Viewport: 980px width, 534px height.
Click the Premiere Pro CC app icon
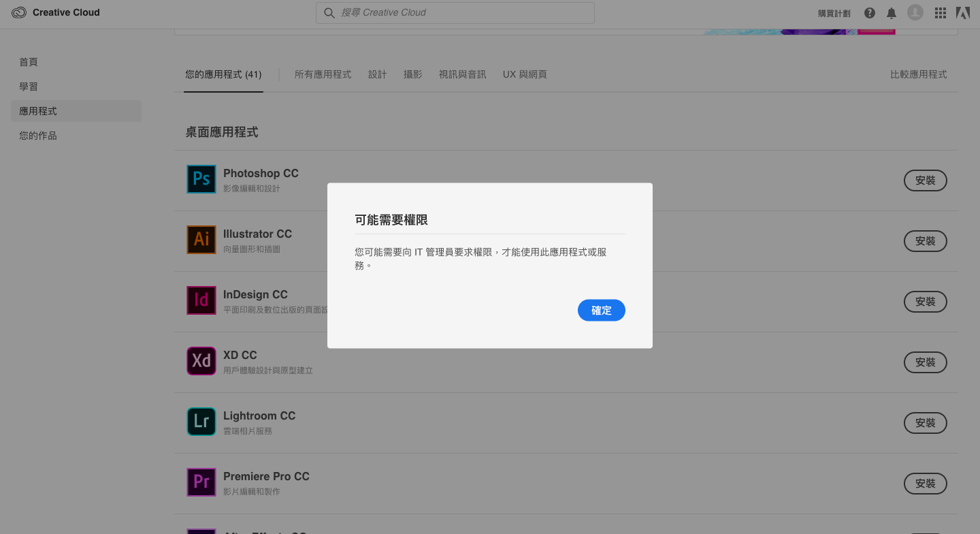(x=201, y=482)
